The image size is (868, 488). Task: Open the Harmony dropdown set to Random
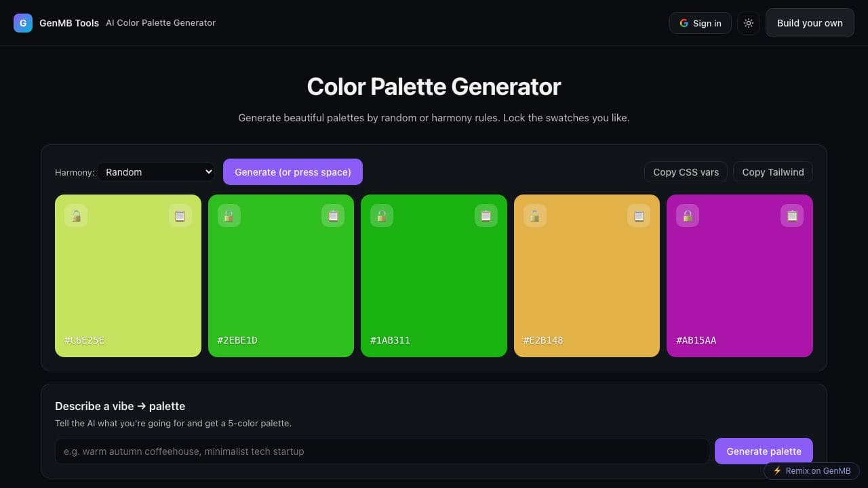click(x=156, y=172)
